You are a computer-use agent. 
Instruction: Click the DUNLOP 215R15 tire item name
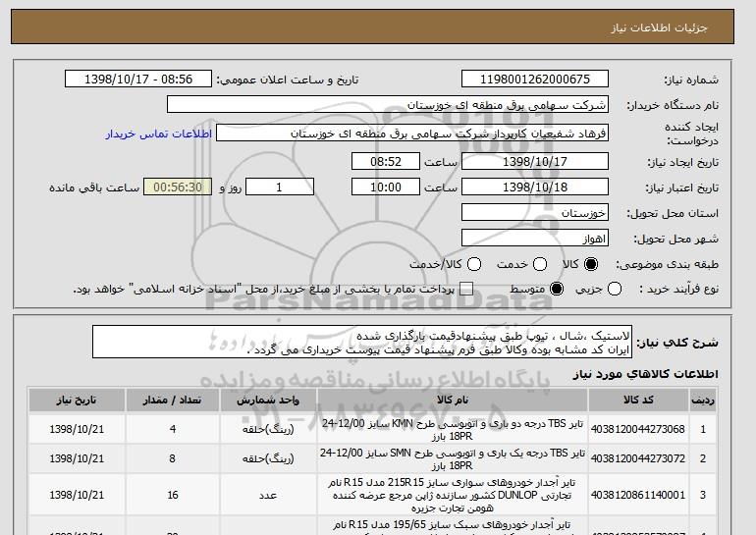pyautogui.click(x=453, y=495)
